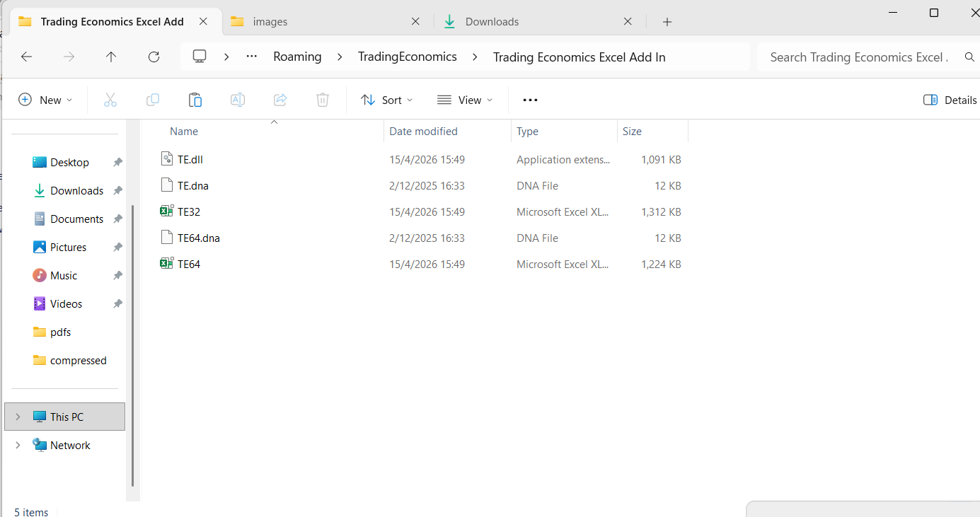Open Pictures in navigation pane
Image resolution: width=980 pixels, height=517 pixels.
(69, 248)
